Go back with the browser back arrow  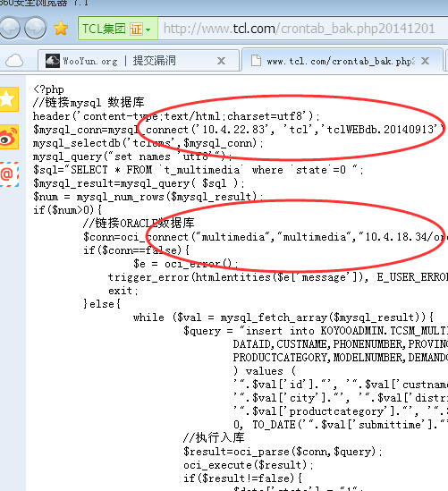[x=10, y=29]
